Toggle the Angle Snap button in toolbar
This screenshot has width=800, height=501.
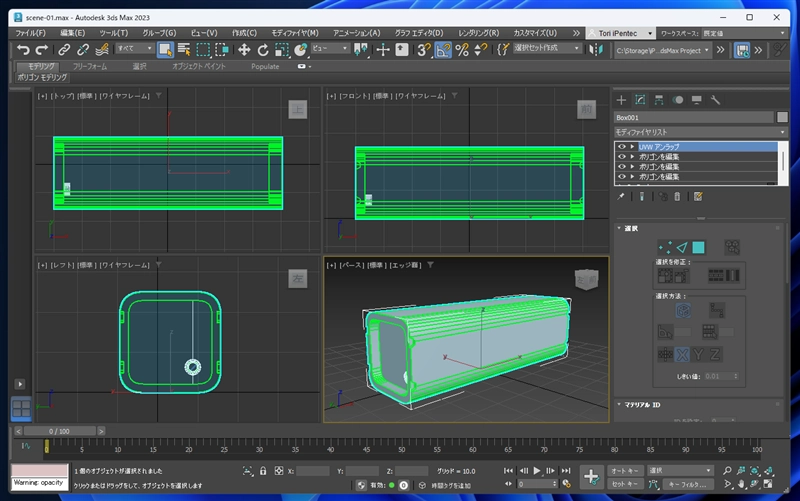point(442,49)
